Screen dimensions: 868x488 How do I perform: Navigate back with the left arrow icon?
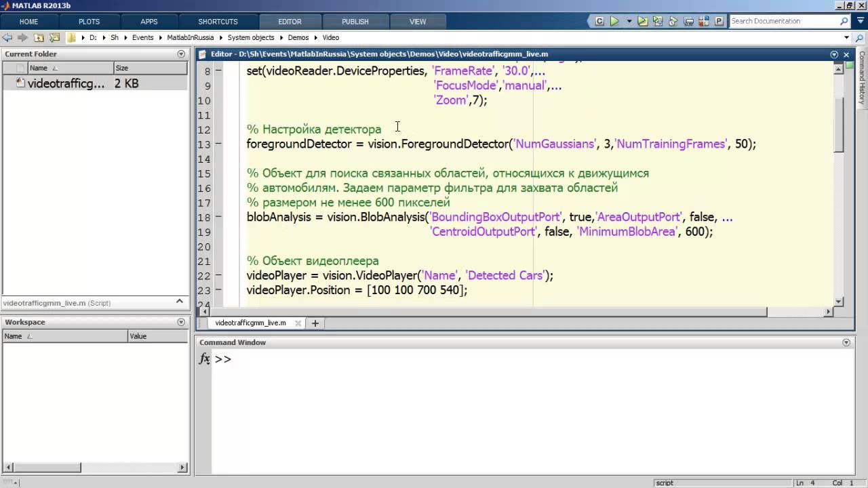click(x=7, y=37)
